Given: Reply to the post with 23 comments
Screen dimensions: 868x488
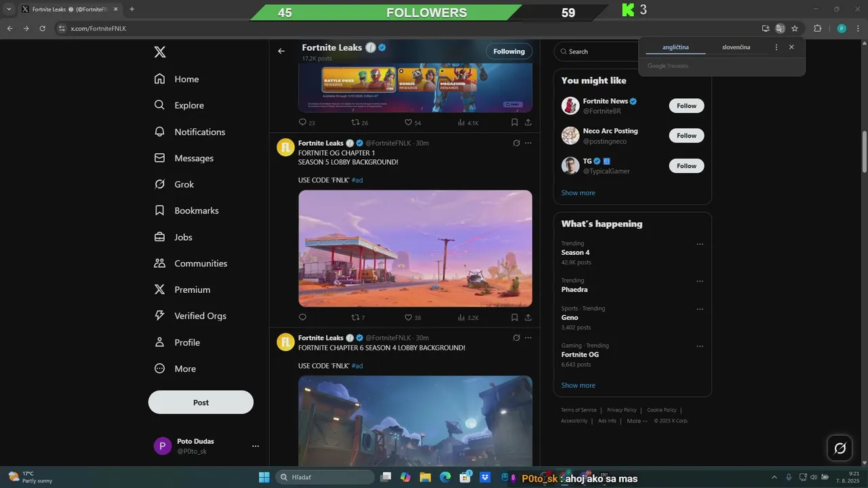Looking at the screenshot, I should pyautogui.click(x=307, y=123).
